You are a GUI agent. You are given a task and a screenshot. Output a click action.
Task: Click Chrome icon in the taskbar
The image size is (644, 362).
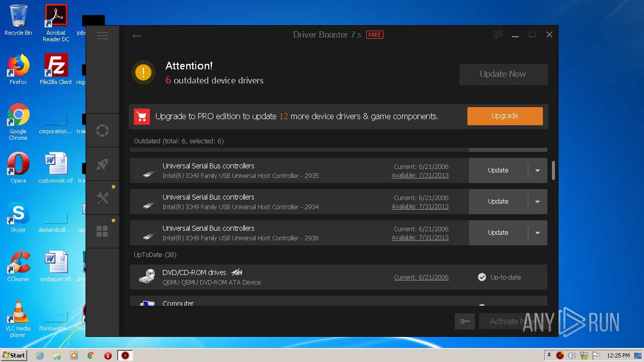[x=91, y=355]
